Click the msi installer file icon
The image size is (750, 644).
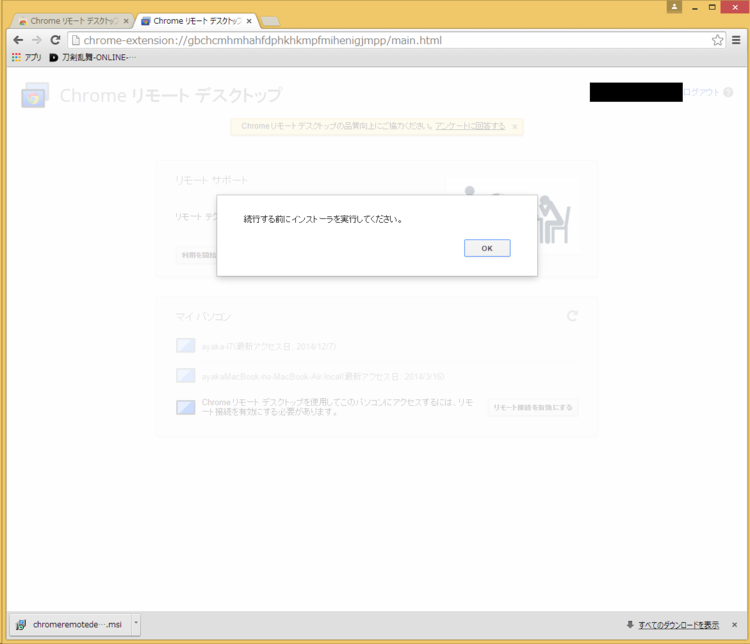(x=21, y=624)
